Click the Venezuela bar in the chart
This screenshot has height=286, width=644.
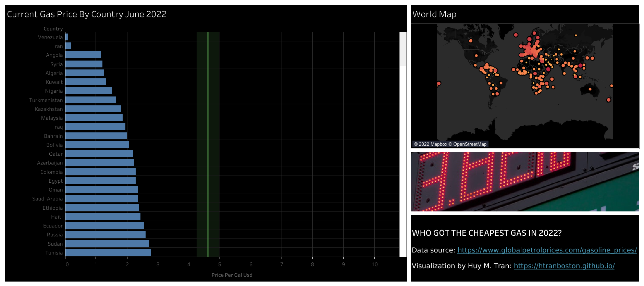[x=67, y=37]
